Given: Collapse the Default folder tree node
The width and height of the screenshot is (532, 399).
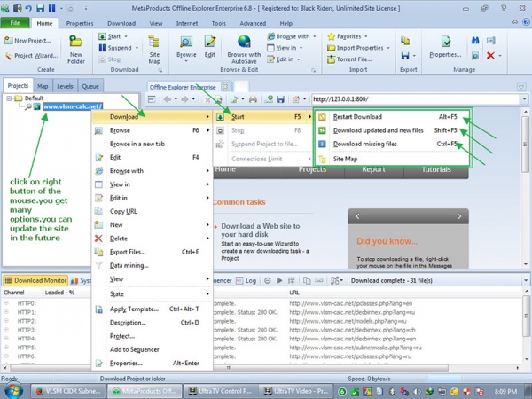Looking at the screenshot, I should (10, 98).
